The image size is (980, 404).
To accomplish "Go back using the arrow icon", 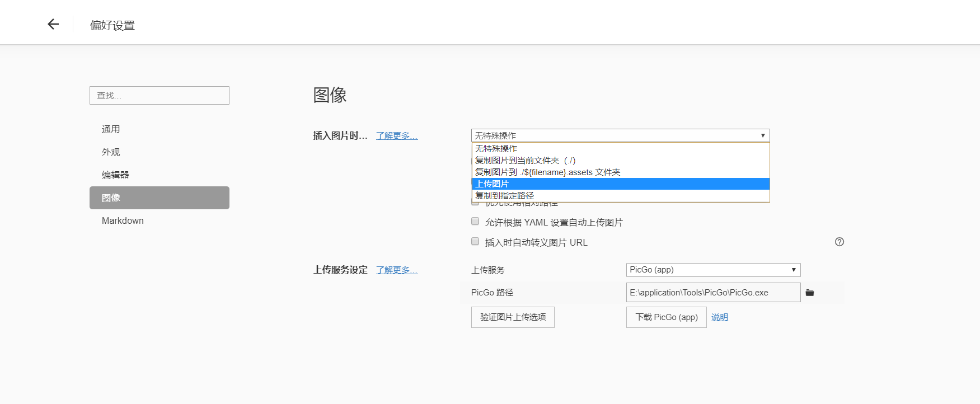I will click(x=53, y=24).
